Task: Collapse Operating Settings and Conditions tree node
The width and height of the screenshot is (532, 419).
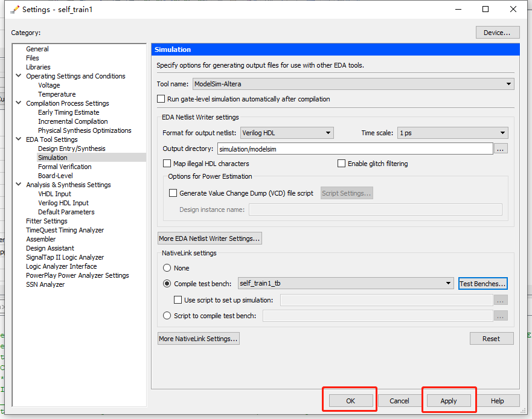Action: point(19,75)
